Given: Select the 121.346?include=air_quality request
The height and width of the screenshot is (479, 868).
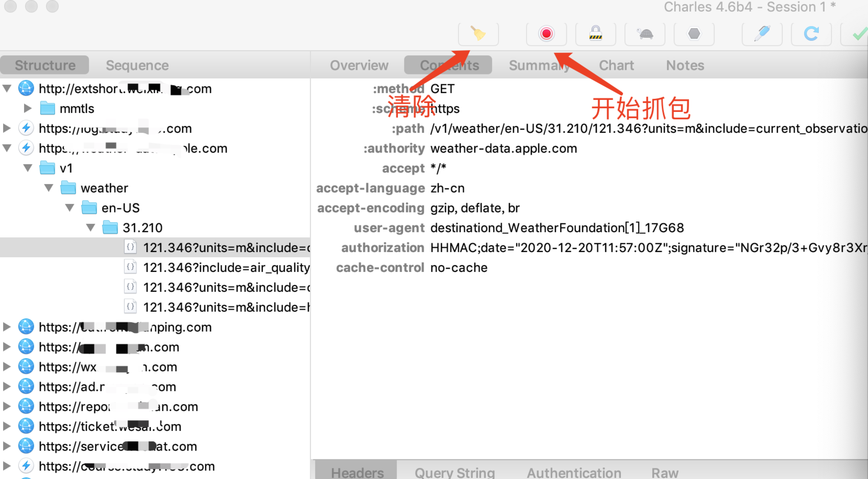Looking at the screenshot, I should [226, 267].
